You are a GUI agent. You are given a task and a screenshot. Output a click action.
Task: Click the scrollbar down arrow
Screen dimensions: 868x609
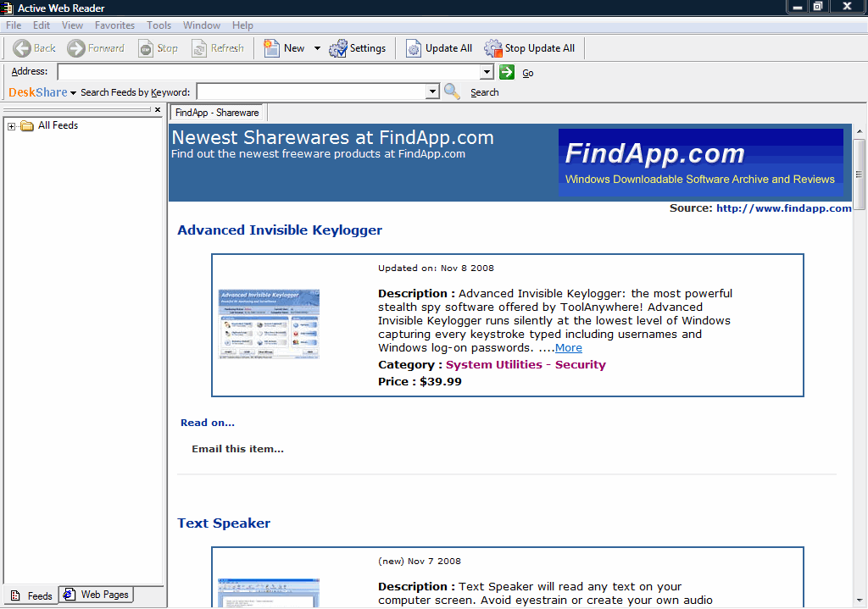pos(860,601)
